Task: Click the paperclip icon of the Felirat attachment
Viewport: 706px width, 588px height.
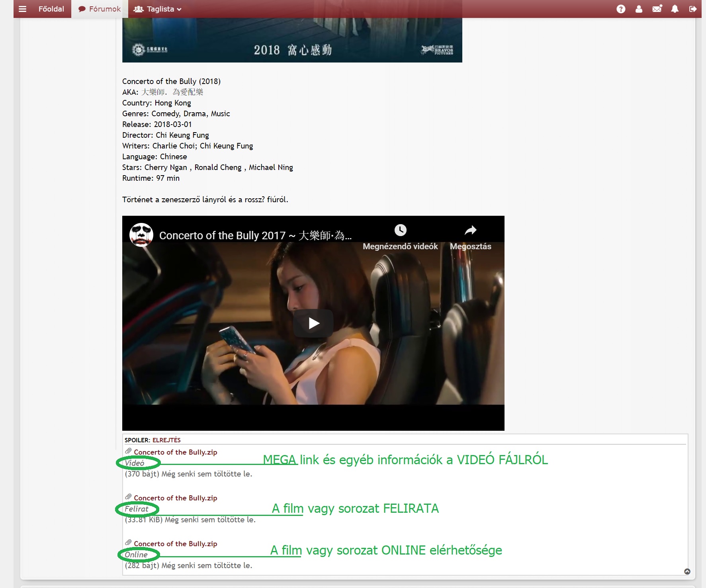Action: click(x=128, y=497)
